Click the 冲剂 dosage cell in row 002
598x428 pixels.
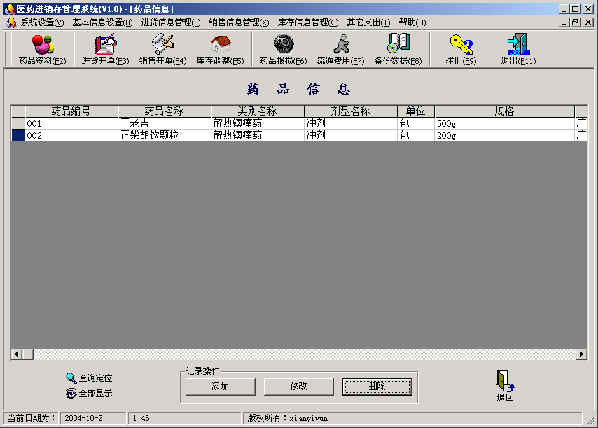(351, 135)
